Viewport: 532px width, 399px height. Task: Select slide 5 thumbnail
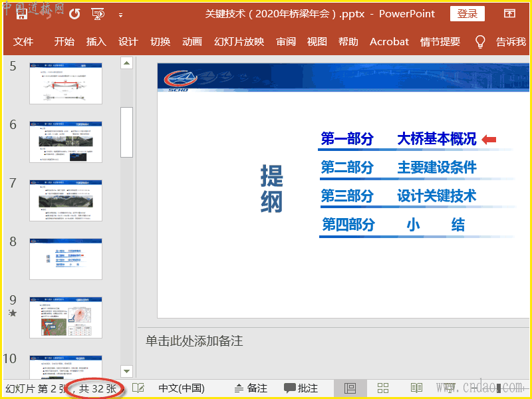click(x=66, y=84)
